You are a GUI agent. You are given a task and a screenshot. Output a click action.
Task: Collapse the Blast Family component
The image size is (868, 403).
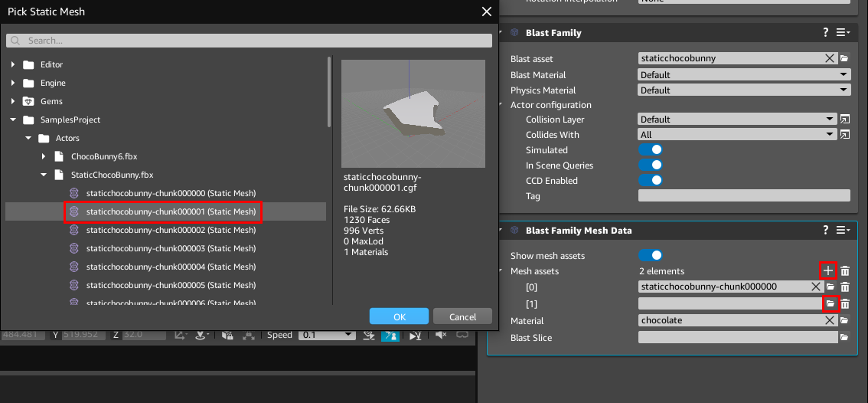501,33
